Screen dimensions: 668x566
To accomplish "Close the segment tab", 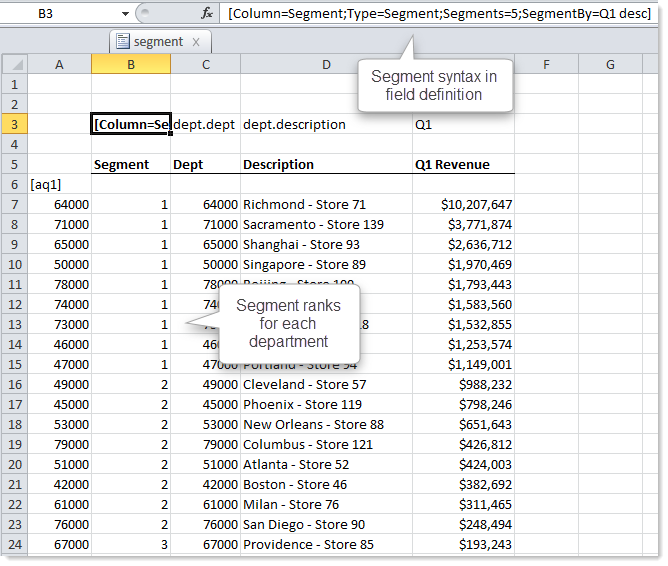I will [196, 42].
